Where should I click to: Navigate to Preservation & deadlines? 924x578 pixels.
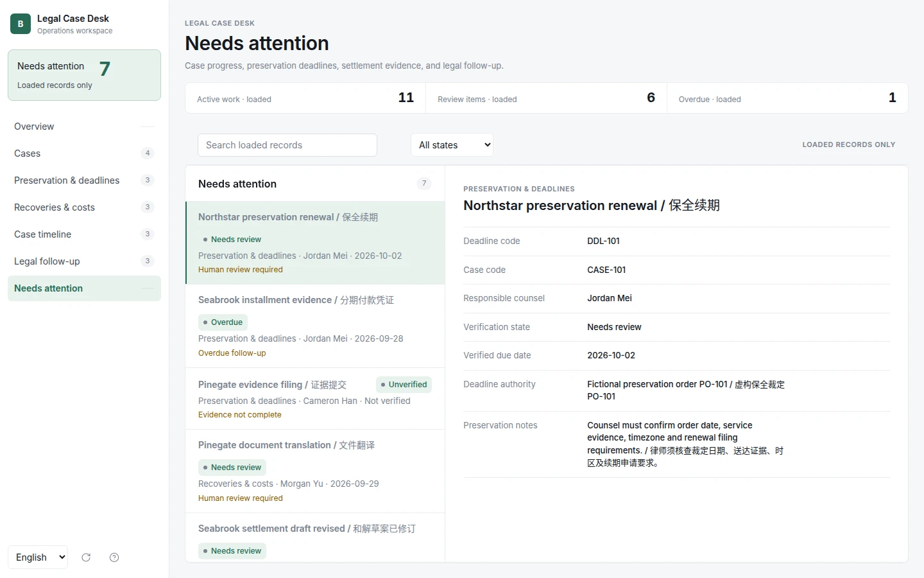coord(84,180)
